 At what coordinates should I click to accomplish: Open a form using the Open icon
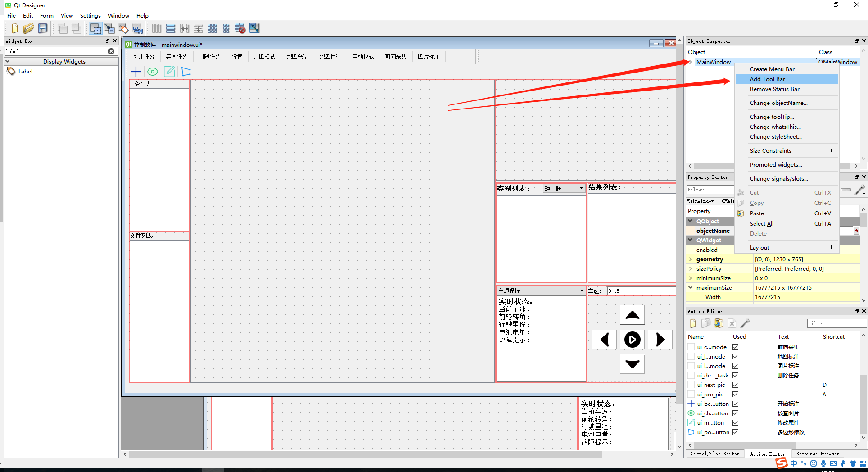coord(28,28)
